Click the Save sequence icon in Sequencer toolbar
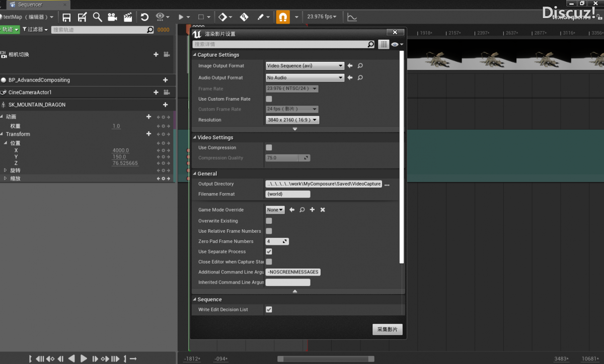The width and height of the screenshot is (604, 364). pos(66,17)
